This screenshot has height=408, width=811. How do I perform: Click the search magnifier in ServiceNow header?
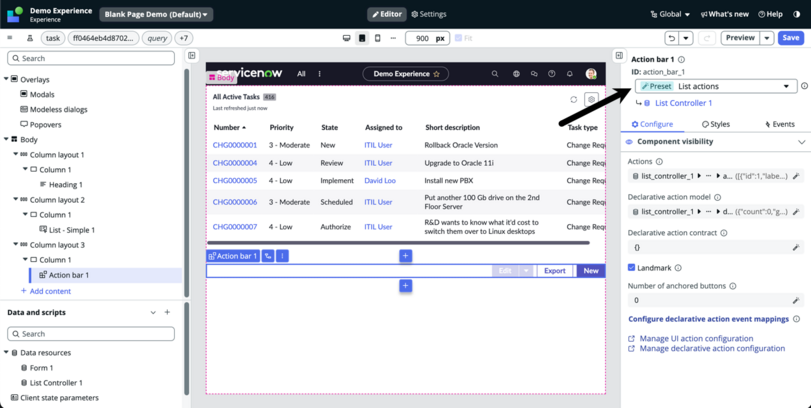pos(495,74)
